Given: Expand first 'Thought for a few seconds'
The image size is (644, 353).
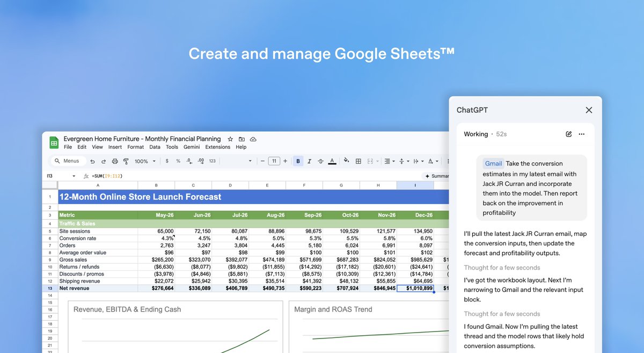Looking at the screenshot, I should (x=502, y=268).
